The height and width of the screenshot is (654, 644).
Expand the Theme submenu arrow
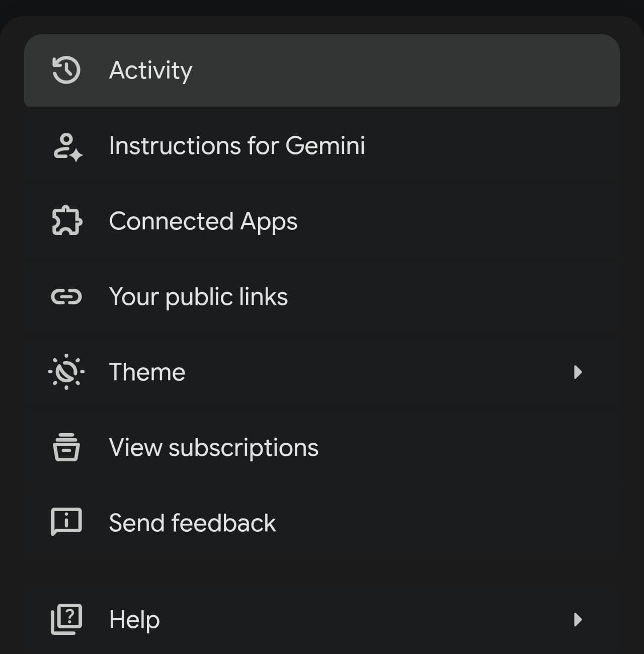[578, 372]
